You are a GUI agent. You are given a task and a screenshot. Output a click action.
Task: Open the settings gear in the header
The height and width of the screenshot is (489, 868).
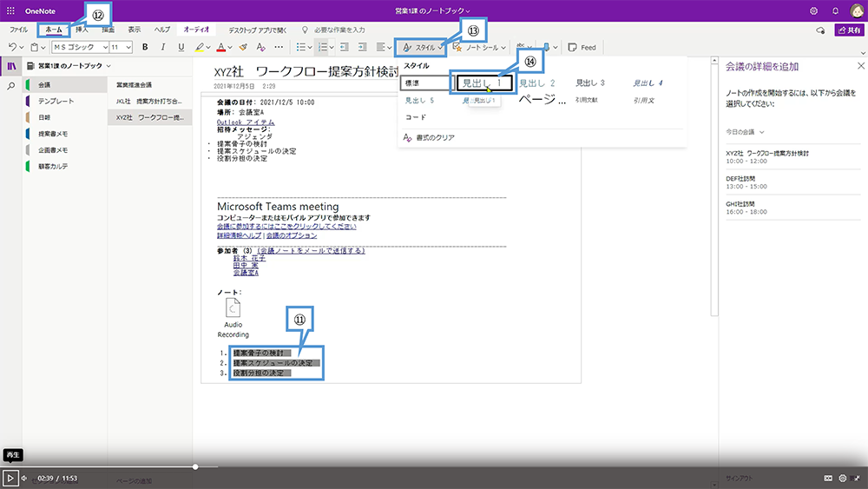pyautogui.click(x=813, y=10)
